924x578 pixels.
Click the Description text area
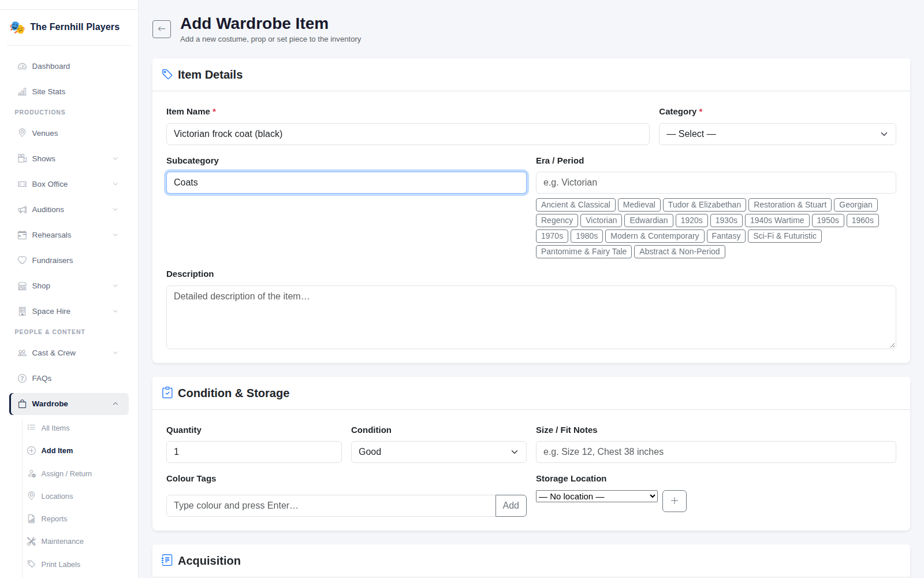point(531,317)
